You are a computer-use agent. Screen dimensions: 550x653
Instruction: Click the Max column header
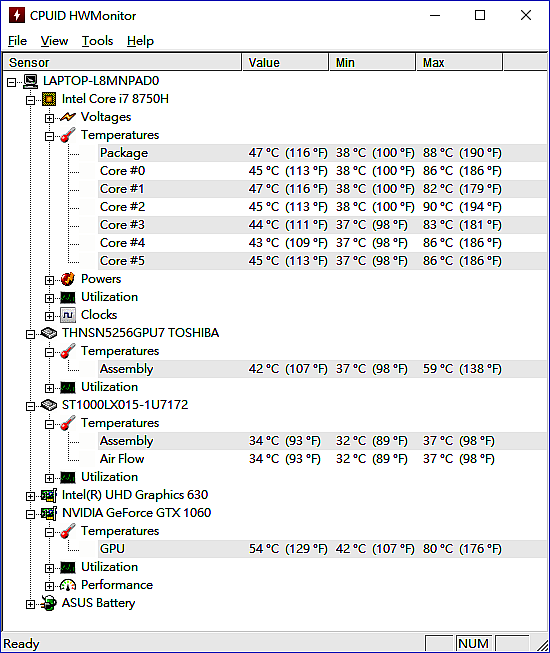pos(460,62)
